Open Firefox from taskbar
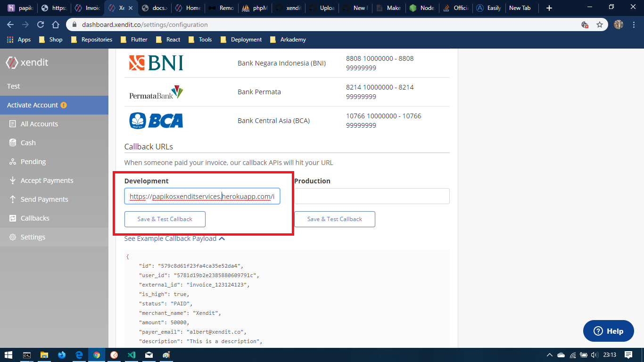This screenshot has width=644, height=362. (62, 355)
